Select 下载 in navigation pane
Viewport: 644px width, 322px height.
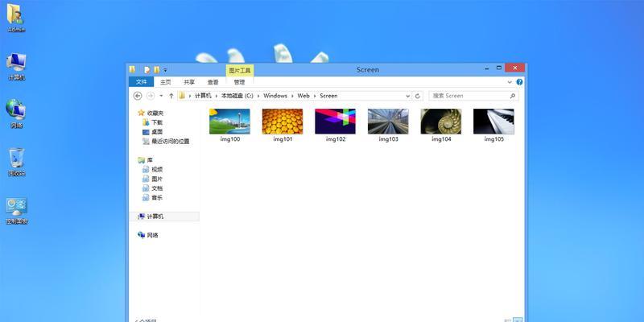[x=153, y=122]
